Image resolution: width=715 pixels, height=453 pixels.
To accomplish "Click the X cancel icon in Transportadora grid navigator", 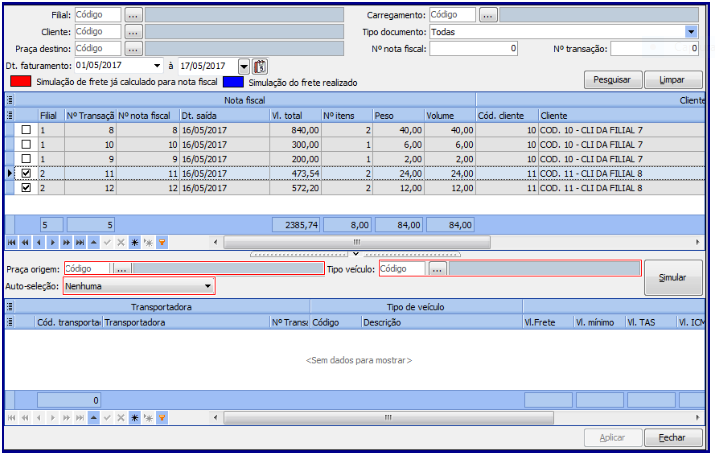I will point(121,417).
